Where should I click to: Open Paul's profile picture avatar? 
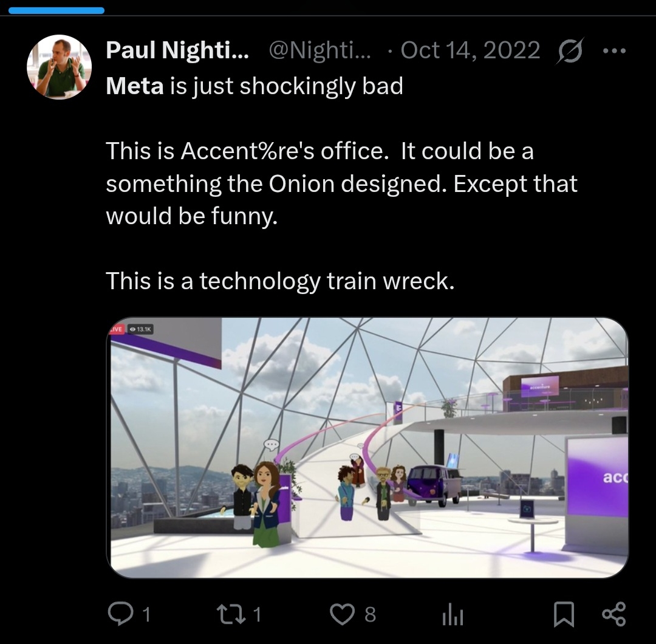click(60, 66)
